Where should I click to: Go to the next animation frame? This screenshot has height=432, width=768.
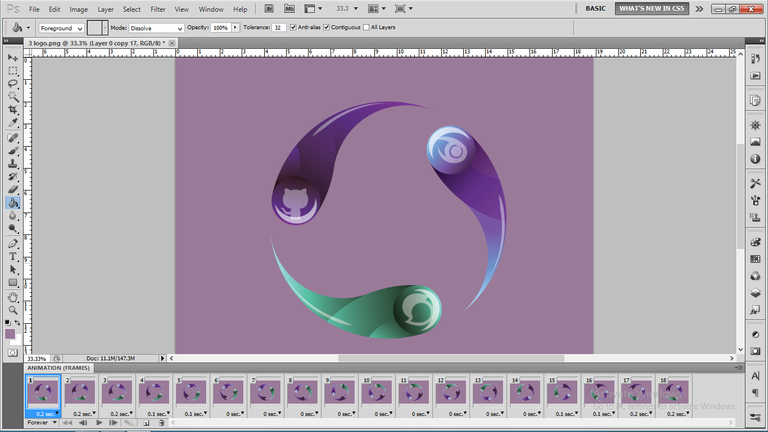click(x=114, y=423)
